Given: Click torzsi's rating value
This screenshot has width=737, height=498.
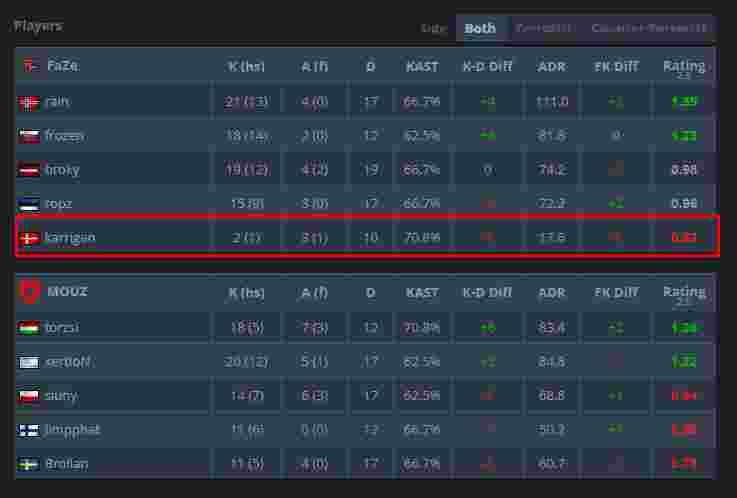Looking at the screenshot, I should point(686,327).
